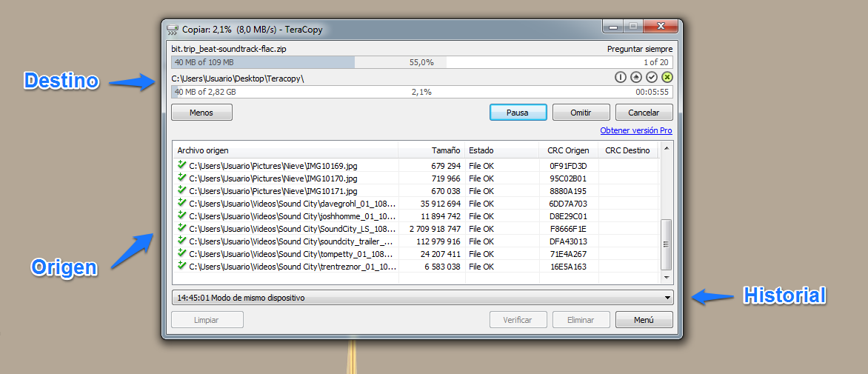
Task: Open the Menú button
Action: pyautogui.click(x=644, y=320)
